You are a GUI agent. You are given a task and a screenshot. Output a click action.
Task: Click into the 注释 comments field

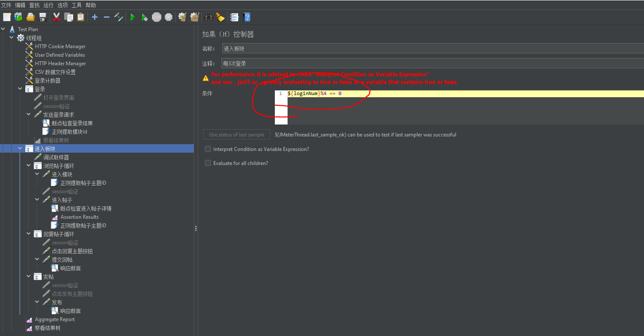click(x=433, y=64)
